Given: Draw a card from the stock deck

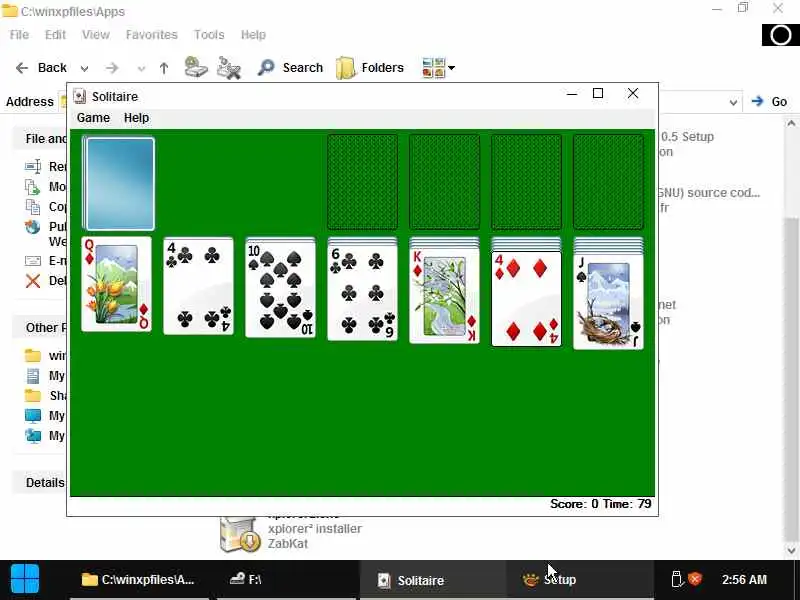Looking at the screenshot, I should 119,184.
